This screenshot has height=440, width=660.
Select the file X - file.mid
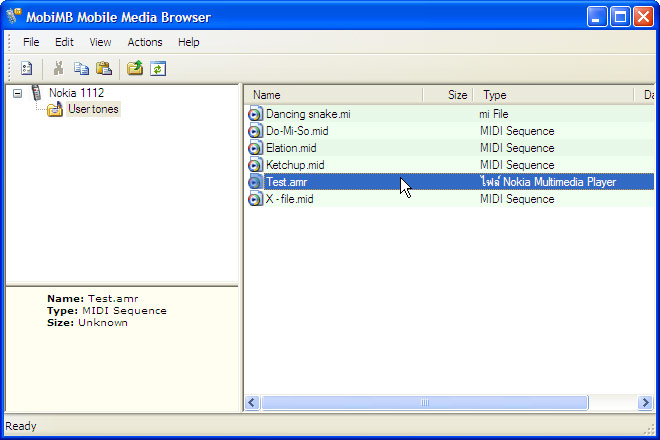[x=290, y=199]
